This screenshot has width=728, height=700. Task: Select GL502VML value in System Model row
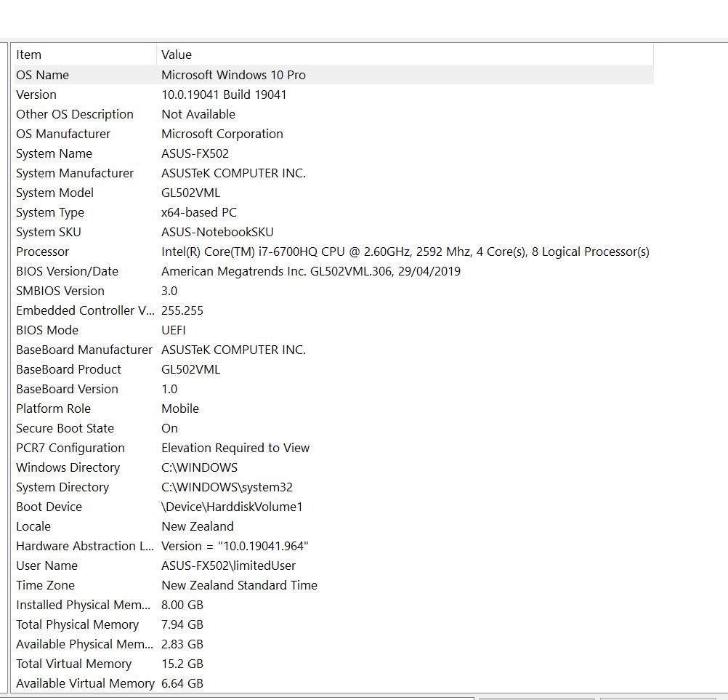click(191, 193)
